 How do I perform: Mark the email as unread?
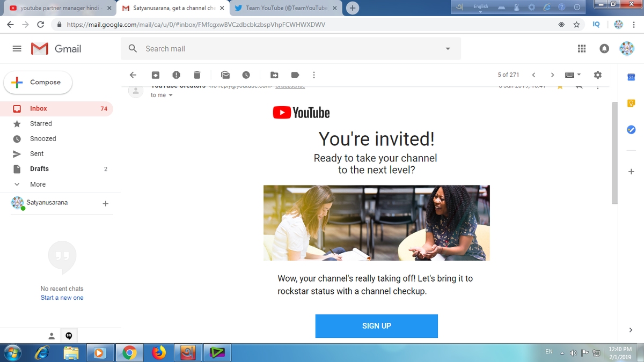(225, 75)
